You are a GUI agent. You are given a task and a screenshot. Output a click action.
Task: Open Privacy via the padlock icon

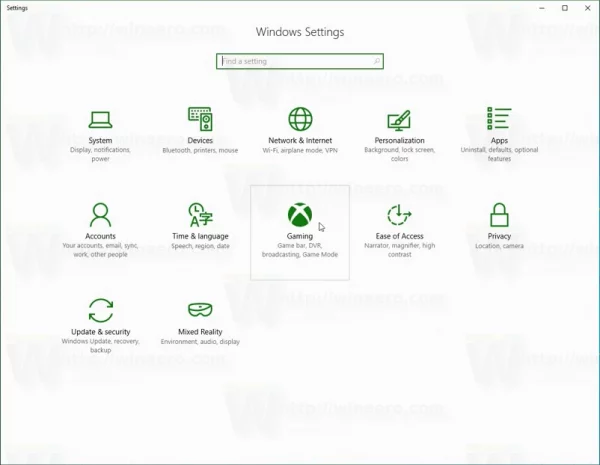(x=499, y=215)
